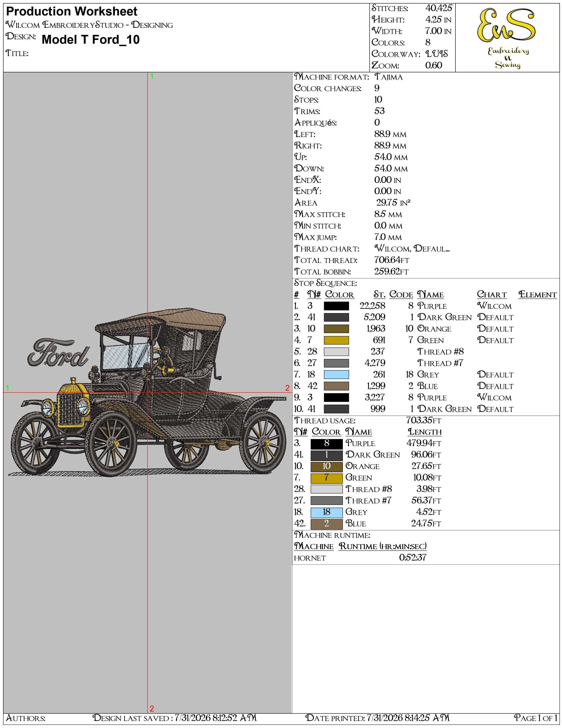Click the EnS Embroidery n Sewing logo
The width and height of the screenshot is (563, 728).
pos(507,38)
